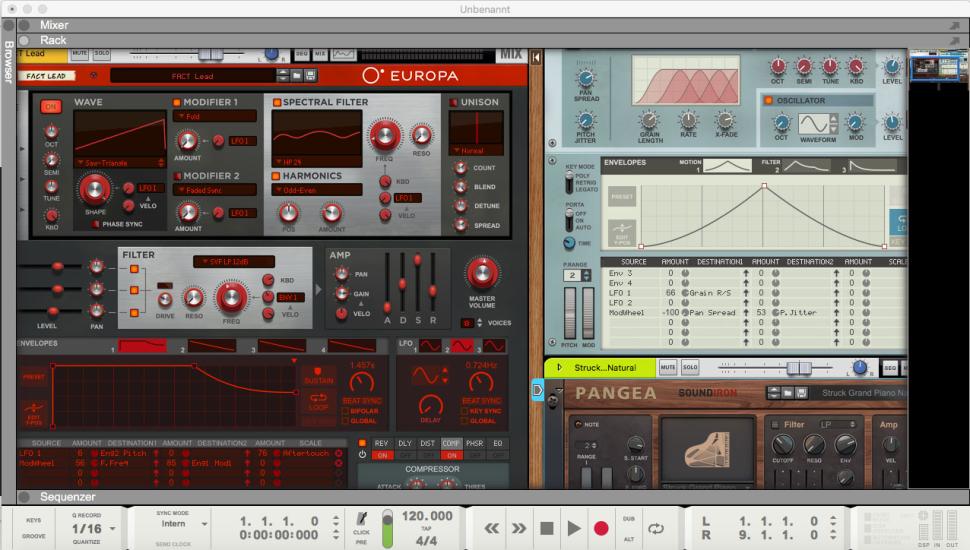The image size is (970, 550).
Task: Toggle Harmonics enable LED
Action: [x=277, y=176]
